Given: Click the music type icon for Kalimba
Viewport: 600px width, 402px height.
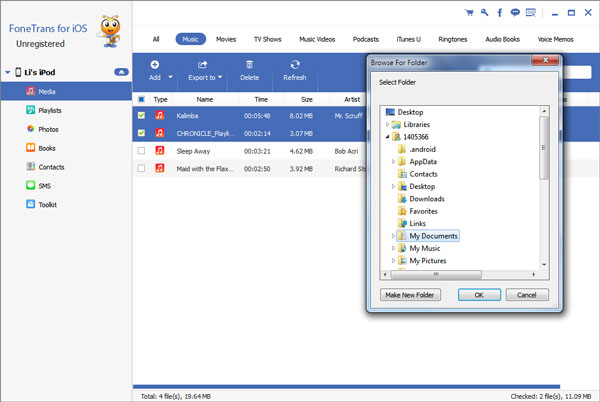Looking at the screenshot, I should coord(160,115).
